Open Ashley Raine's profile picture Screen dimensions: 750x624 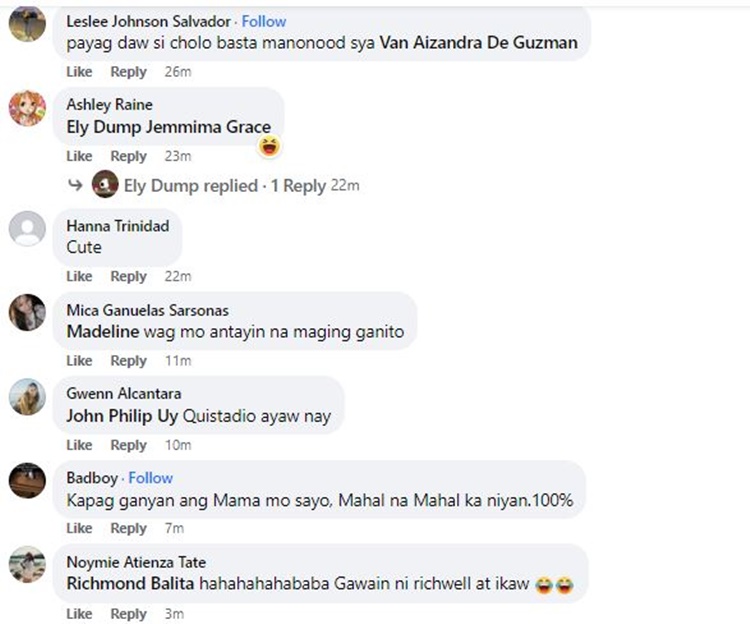pos(27,107)
